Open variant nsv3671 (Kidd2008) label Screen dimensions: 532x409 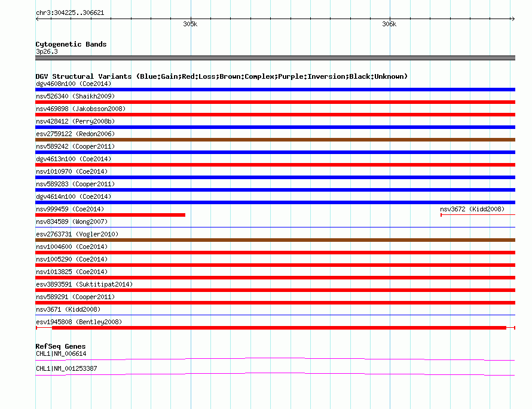68,309
